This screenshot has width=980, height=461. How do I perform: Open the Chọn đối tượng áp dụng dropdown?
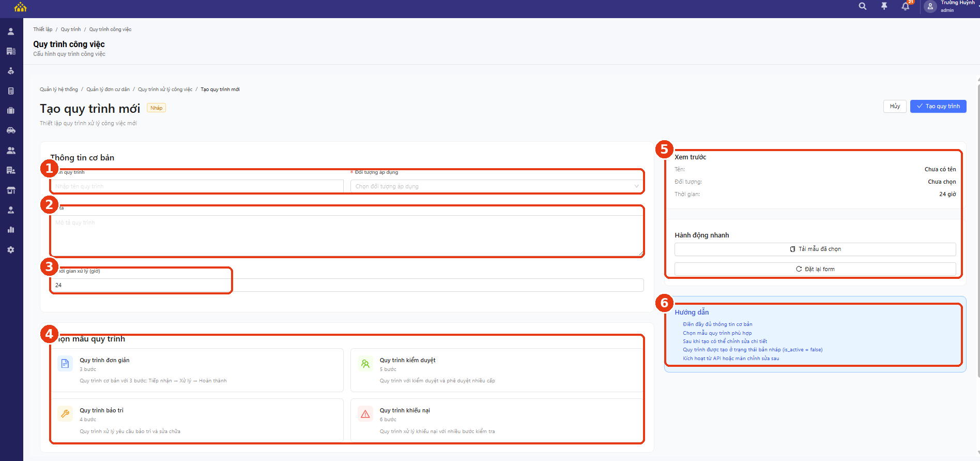click(497, 186)
